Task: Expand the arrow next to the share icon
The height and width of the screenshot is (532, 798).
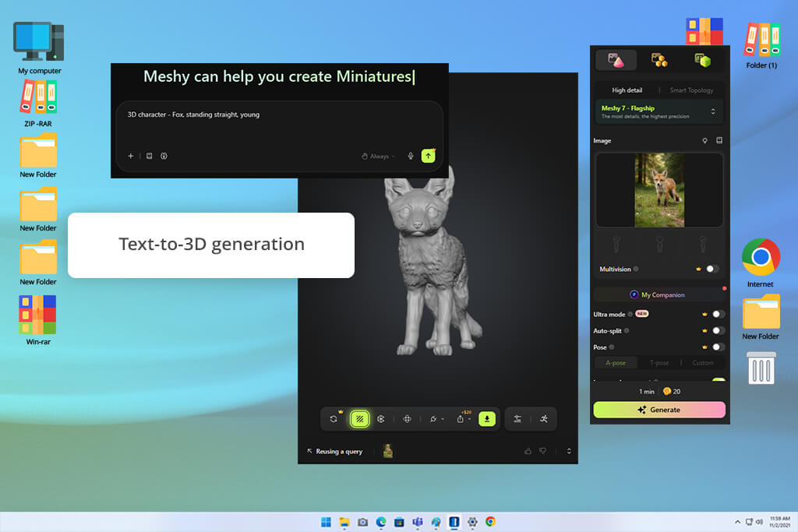Action: pyautogui.click(x=469, y=419)
